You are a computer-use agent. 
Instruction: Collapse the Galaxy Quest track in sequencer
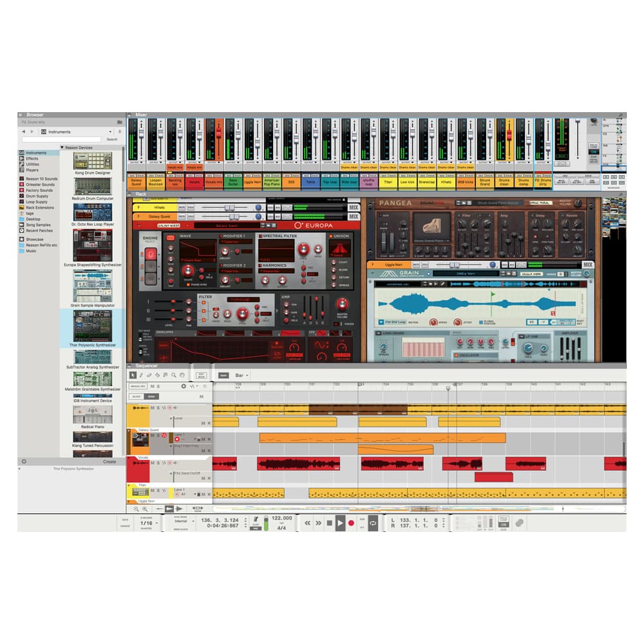(129, 430)
